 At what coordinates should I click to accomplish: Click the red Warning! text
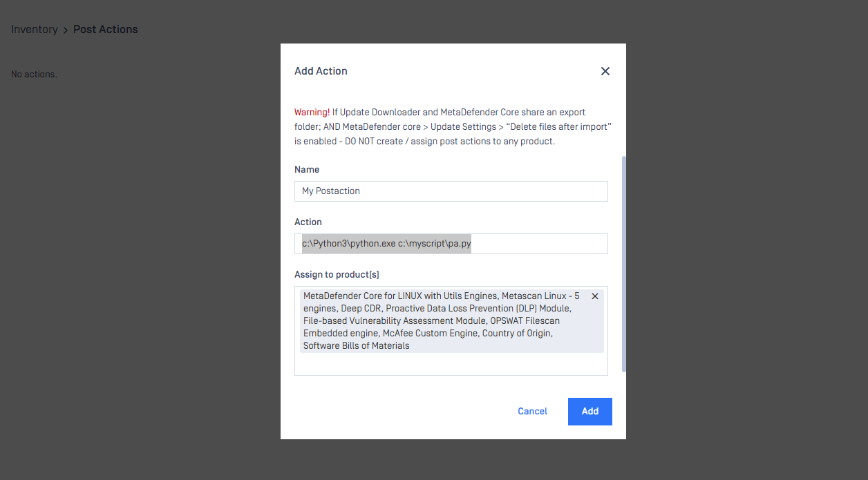312,113
